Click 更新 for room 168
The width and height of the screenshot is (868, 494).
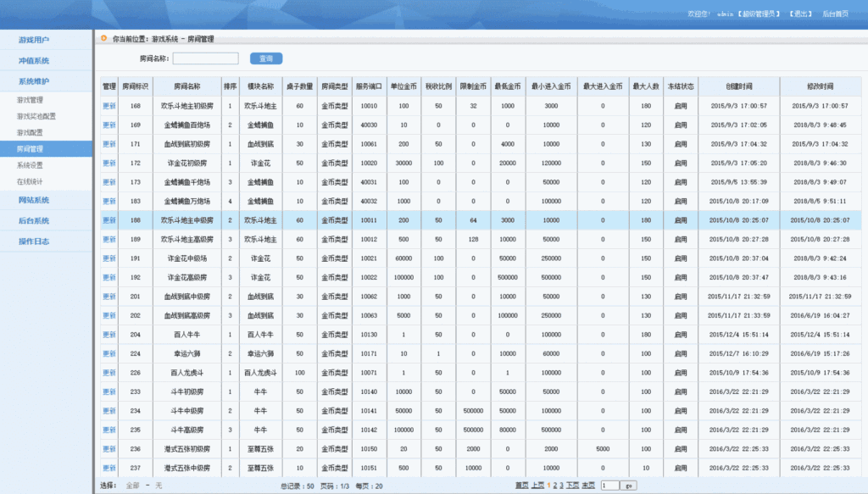[x=108, y=106]
